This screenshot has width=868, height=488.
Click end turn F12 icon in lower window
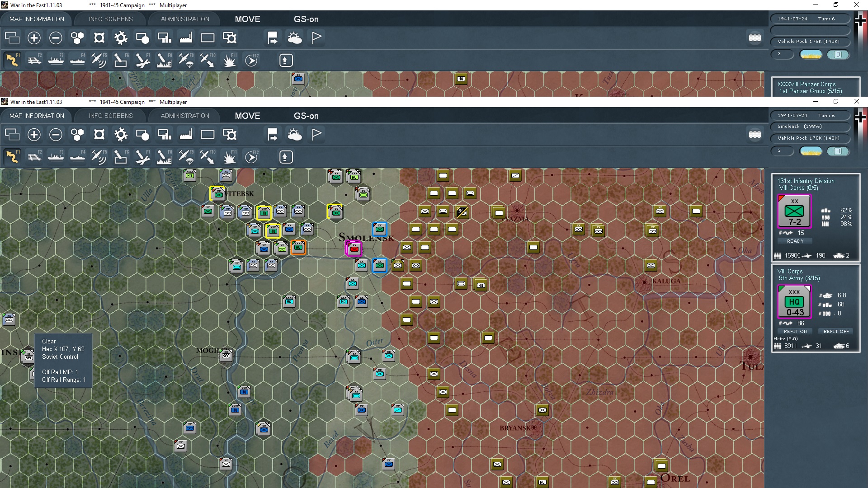tap(251, 157)
